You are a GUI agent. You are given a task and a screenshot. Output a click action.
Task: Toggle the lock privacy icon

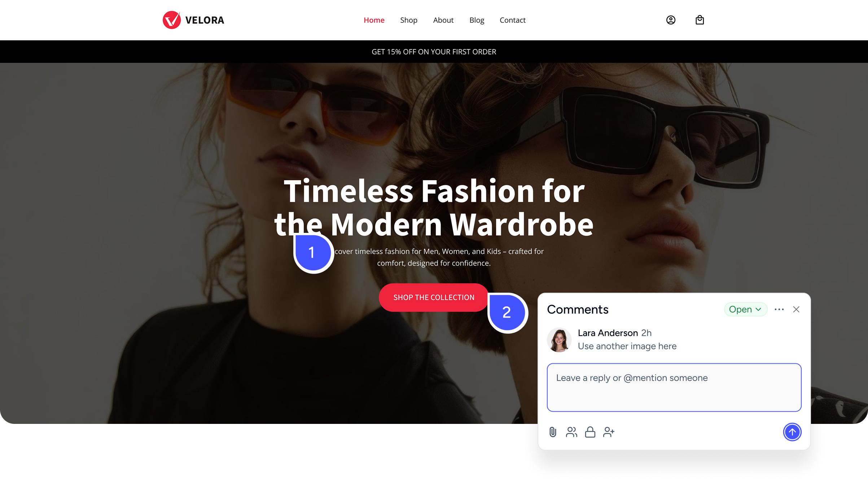[x=590, y=432]
